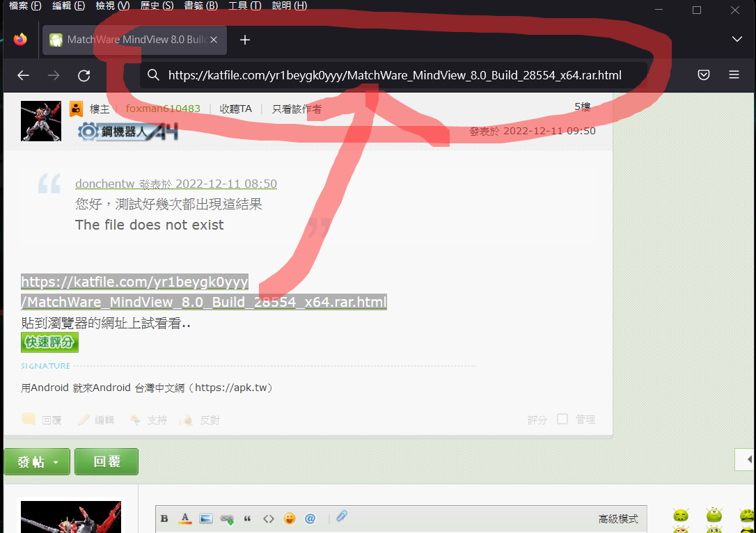
Task: Open the Firefox hamburger application menu
Action: tap(734, 74)
